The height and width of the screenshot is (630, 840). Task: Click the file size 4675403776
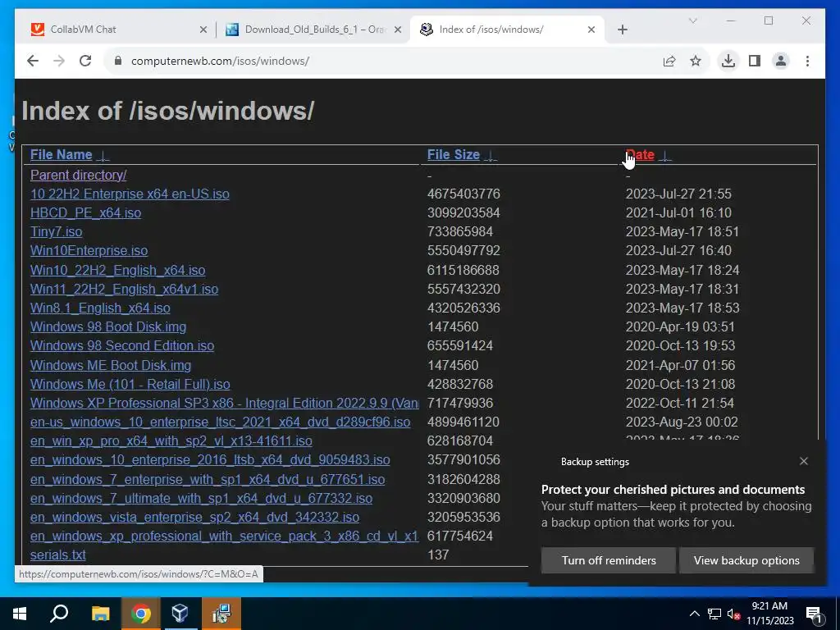(x=463, y=194)
